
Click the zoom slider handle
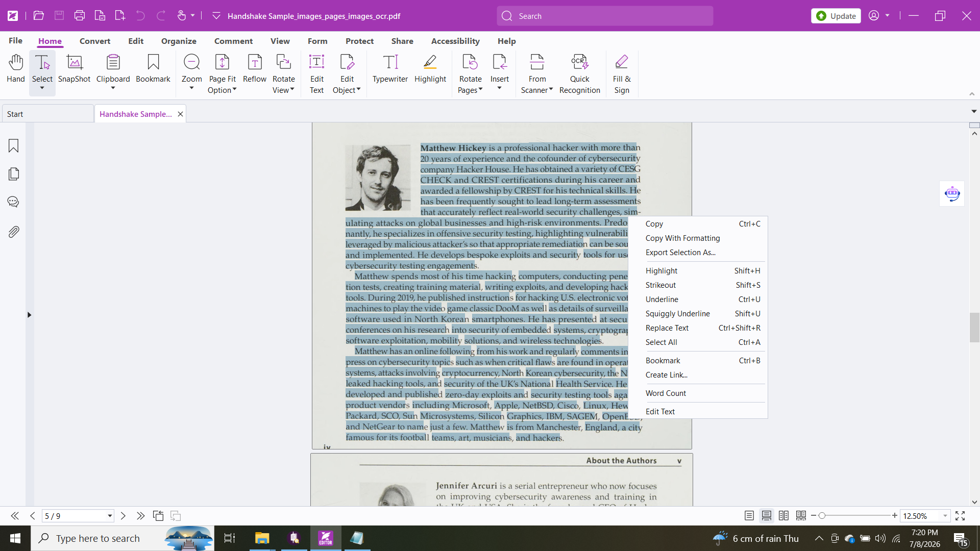822,516
